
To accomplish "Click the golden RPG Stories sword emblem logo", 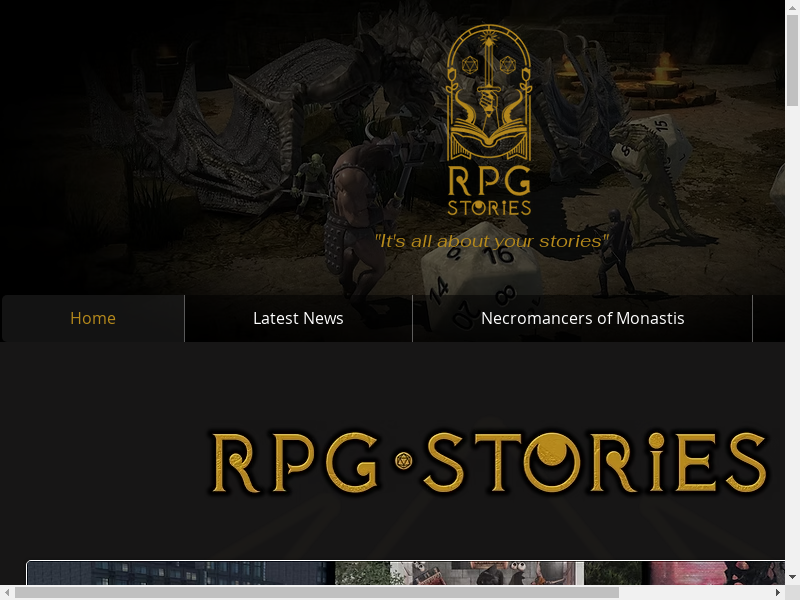I will tap(489, 120).
